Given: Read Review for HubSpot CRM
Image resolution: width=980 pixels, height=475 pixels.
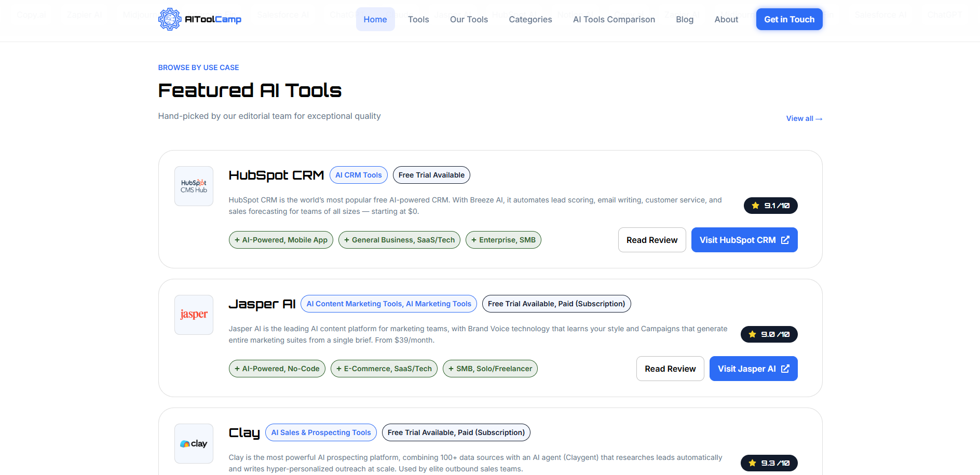Looking at the screenshot, I should coord(652,240).
